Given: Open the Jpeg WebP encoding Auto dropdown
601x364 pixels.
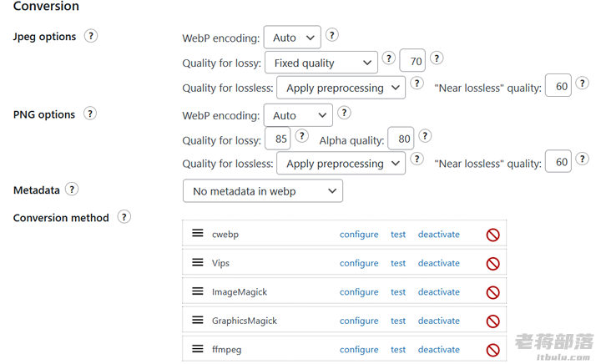Looking at the screenshot, I should point(292,38).
